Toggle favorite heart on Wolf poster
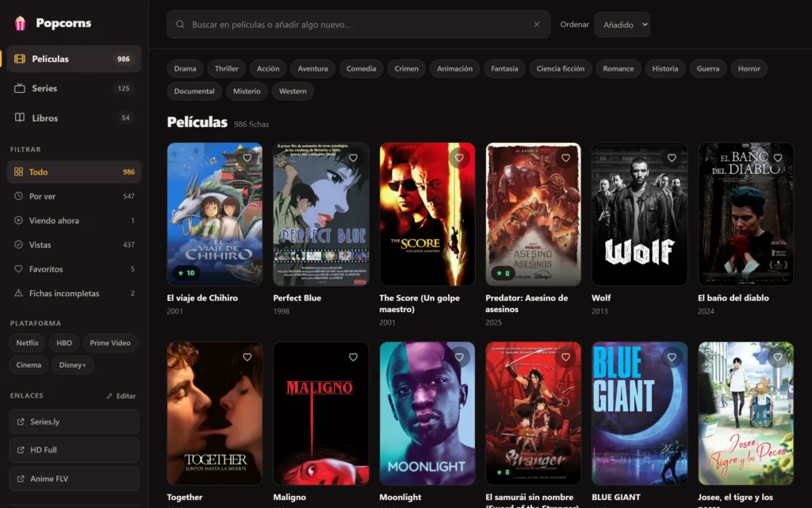 coord(672,158)
